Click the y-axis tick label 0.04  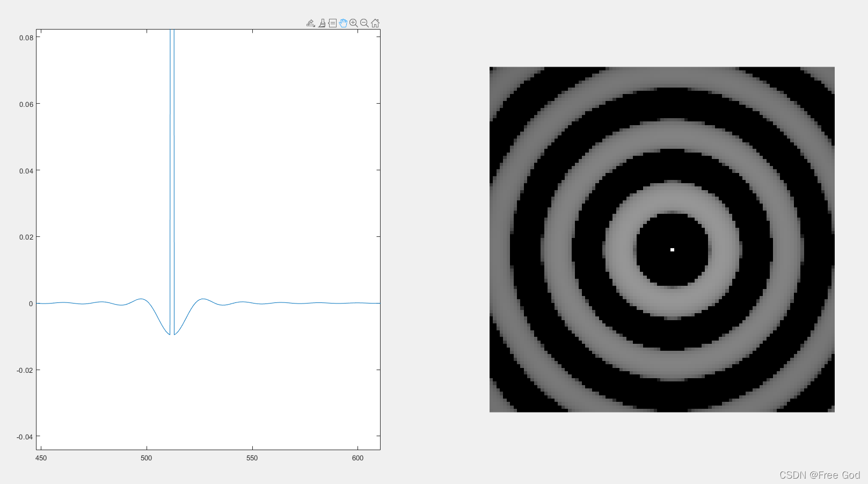[x=26, y=171]
